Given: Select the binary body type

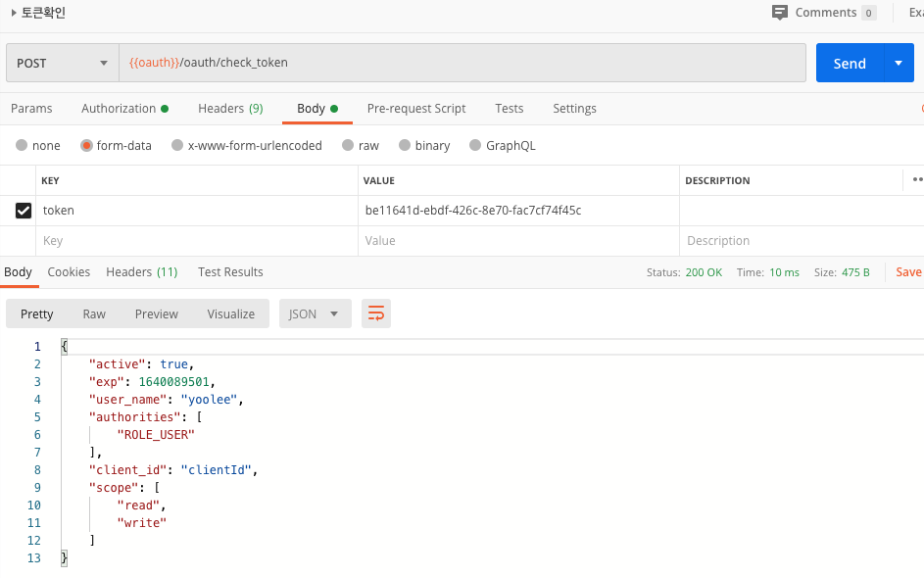Looking at the screenshot, I should 405,145.
